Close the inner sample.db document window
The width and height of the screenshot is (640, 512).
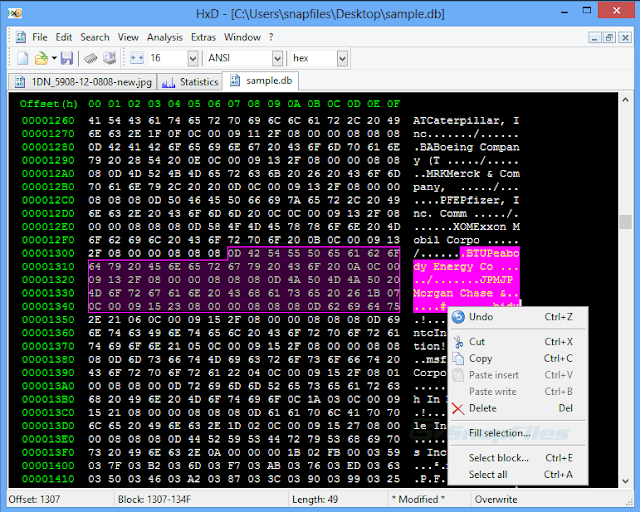pyautogui.click(x=625, y=38)
